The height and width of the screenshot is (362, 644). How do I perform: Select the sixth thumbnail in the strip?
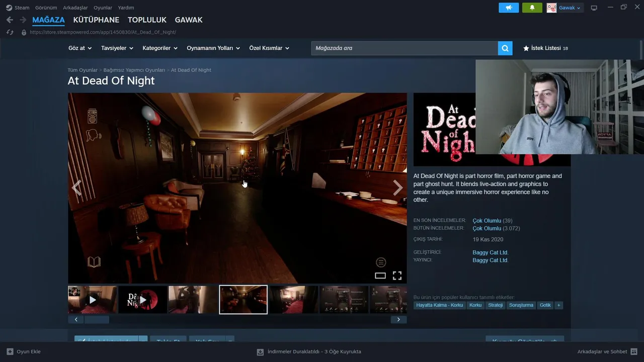tap(344, 300)
